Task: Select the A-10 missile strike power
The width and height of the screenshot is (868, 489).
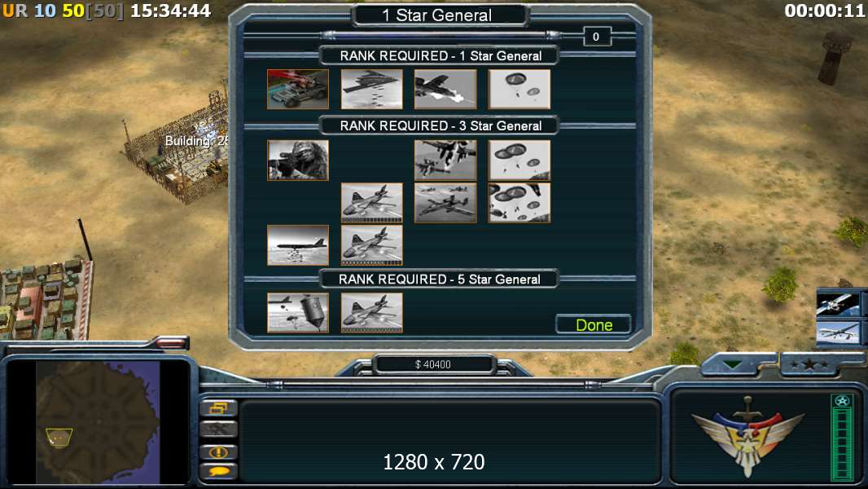Action: 445,89
